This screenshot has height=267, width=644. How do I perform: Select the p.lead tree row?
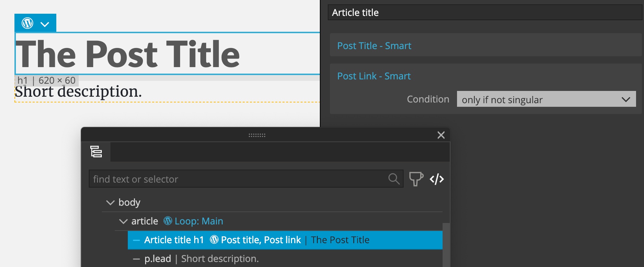point(285,259)
